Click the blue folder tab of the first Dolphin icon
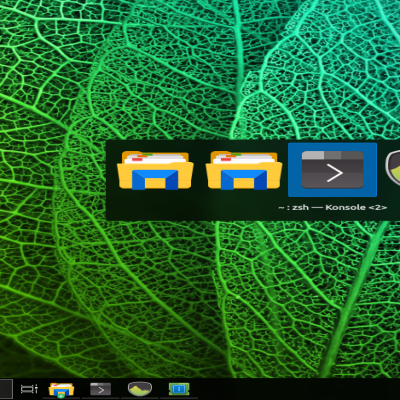Screen dimensions: 400x400 [155, 179]
